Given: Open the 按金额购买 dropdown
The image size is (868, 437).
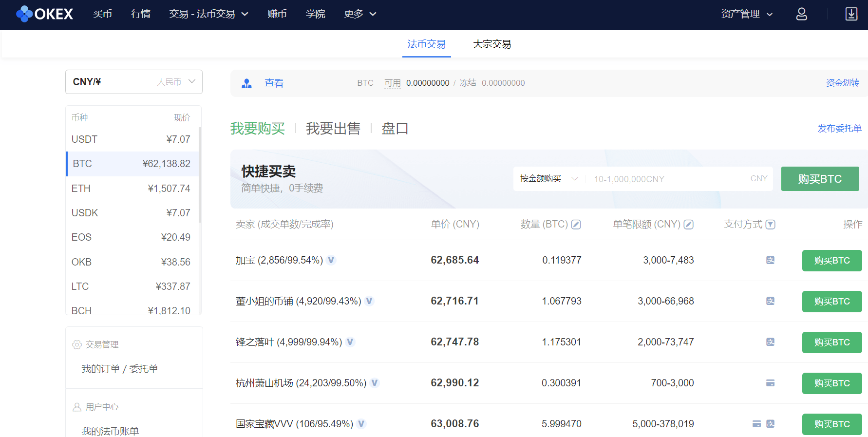Looking at the screenshot, I should click(x=549, y=179).
